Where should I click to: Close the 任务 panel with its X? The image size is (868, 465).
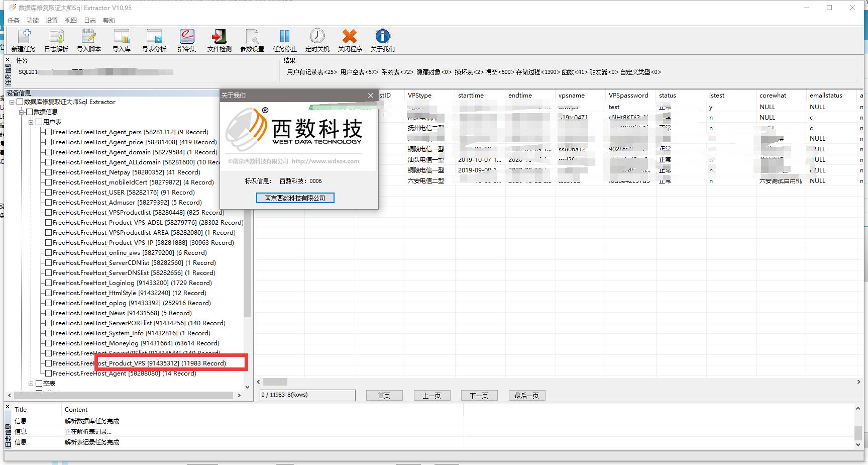click(8, 60)
